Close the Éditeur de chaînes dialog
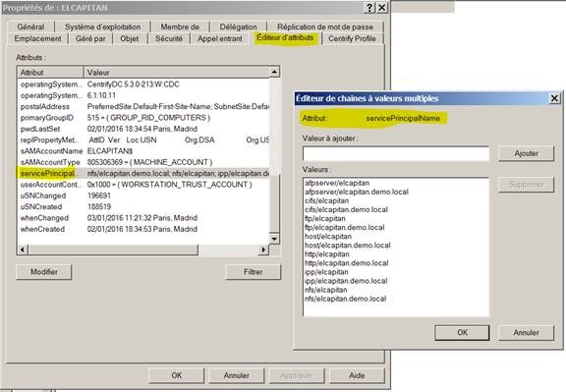566x392 pixels. [554, 98]
